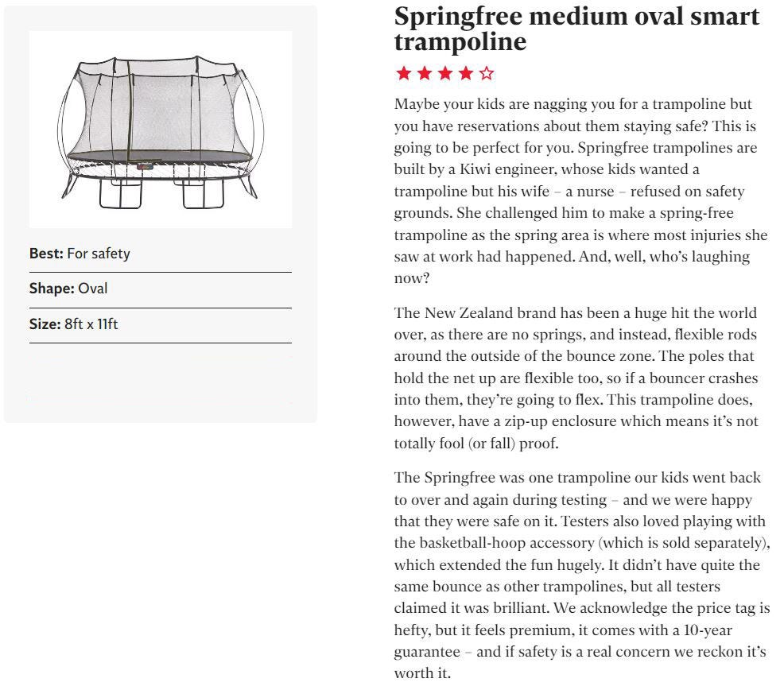Choose the third red rating star
This screenshot has width=784, height=690.
(x=445, y=73)
